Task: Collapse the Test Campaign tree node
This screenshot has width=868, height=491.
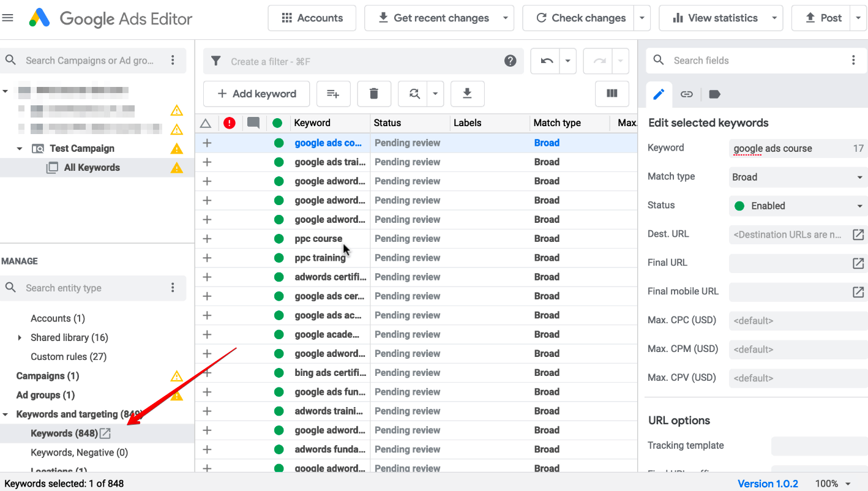Action: [x=20, y=149]
